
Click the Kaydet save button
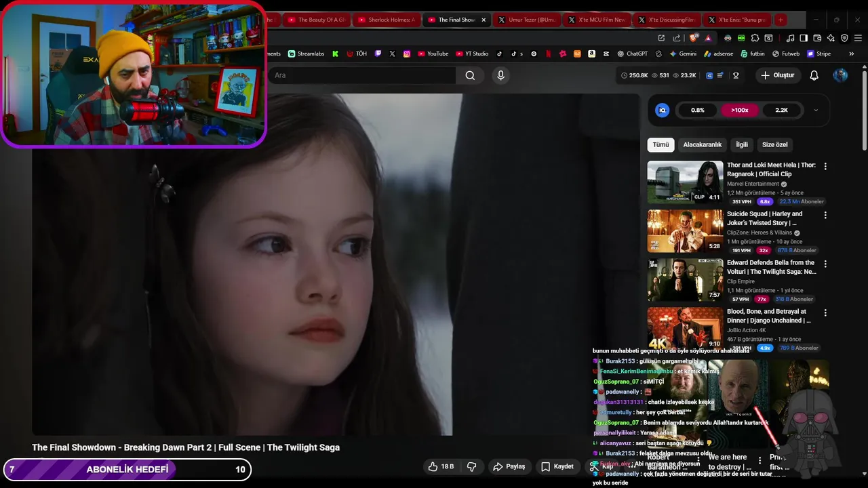click(x=557, y=466)
